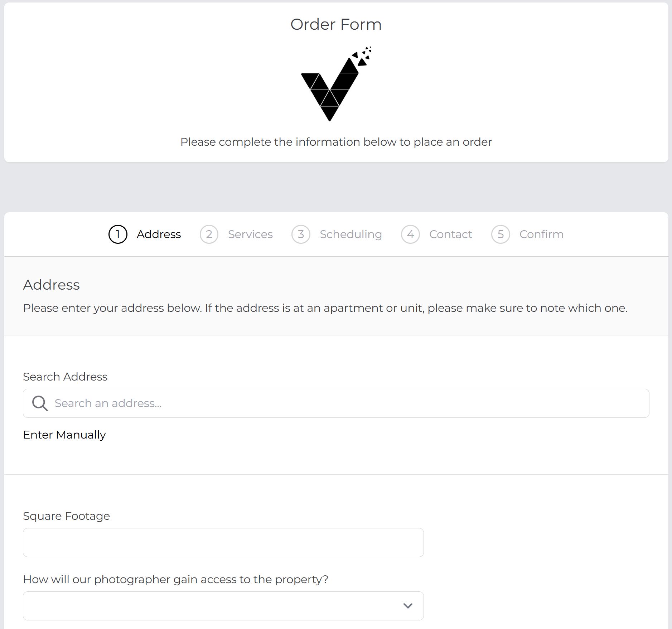Click the step 4 number circle
Screen dimensions: 672x629
point(410,234)
